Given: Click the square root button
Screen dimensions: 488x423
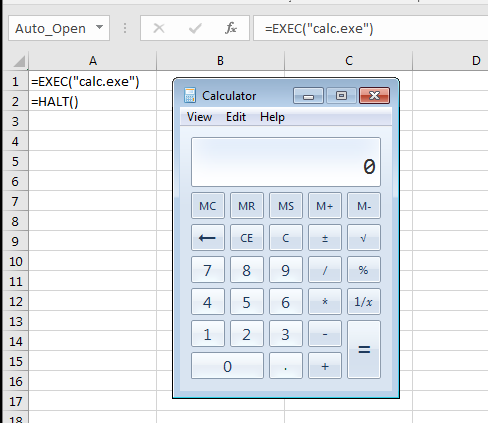Looking at the screenshot, I should point(364,238).
